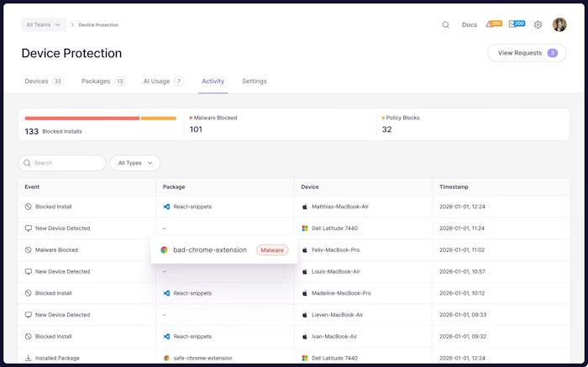Click the blocked icon in the Ivan-MacBook-Air row

[28, 337]
